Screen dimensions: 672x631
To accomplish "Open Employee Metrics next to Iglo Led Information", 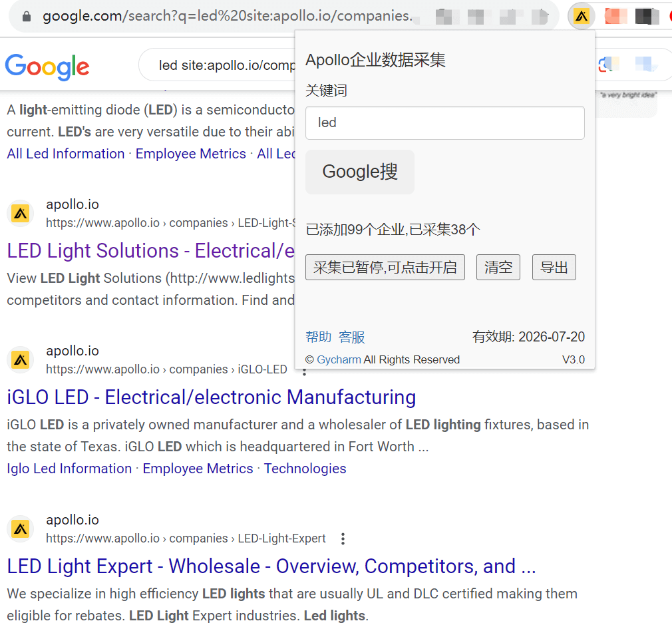I will (x=198, y=469).
